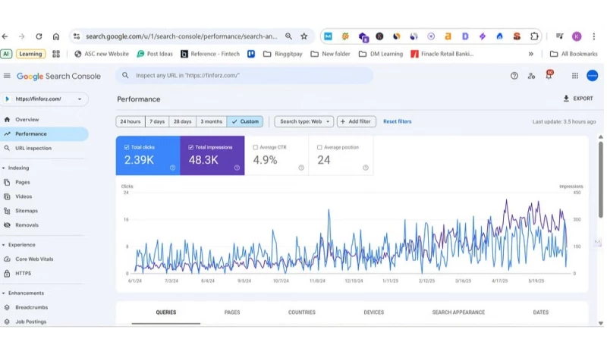The height and width of the screenshot is (364, 607).
Task: Go to browser home page
Action: click(x=56, y=36)
